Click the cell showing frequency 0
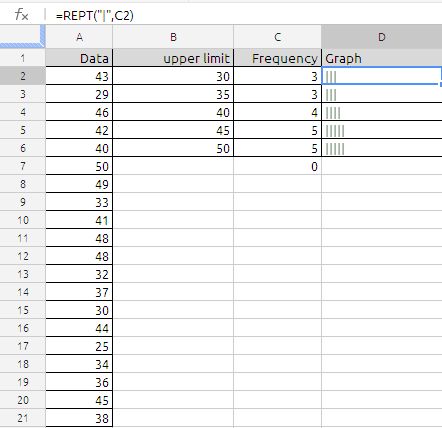The image size is (442, 428). point(277,166)
